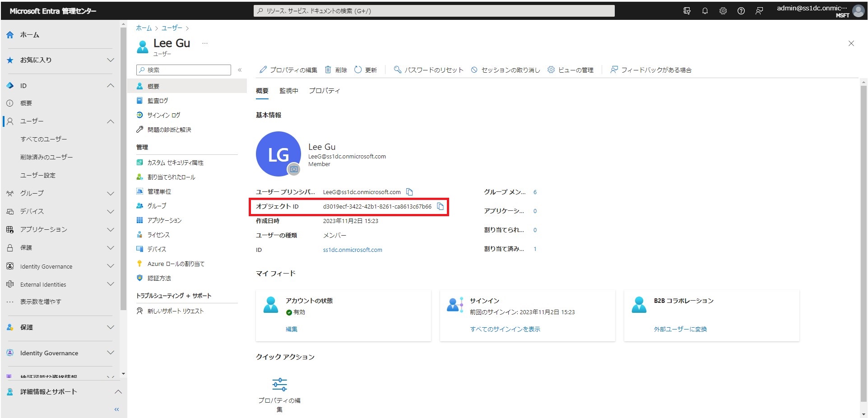Viewport: 868px width, 418px height.
Task: Close the Lee Gu user blade
Action: click(851, 43)
